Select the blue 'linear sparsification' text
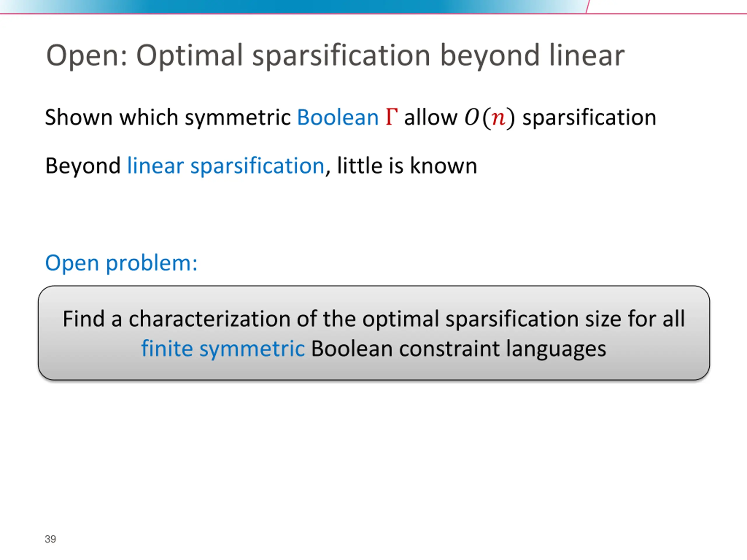Screen dimensions: 747x560 226,166
